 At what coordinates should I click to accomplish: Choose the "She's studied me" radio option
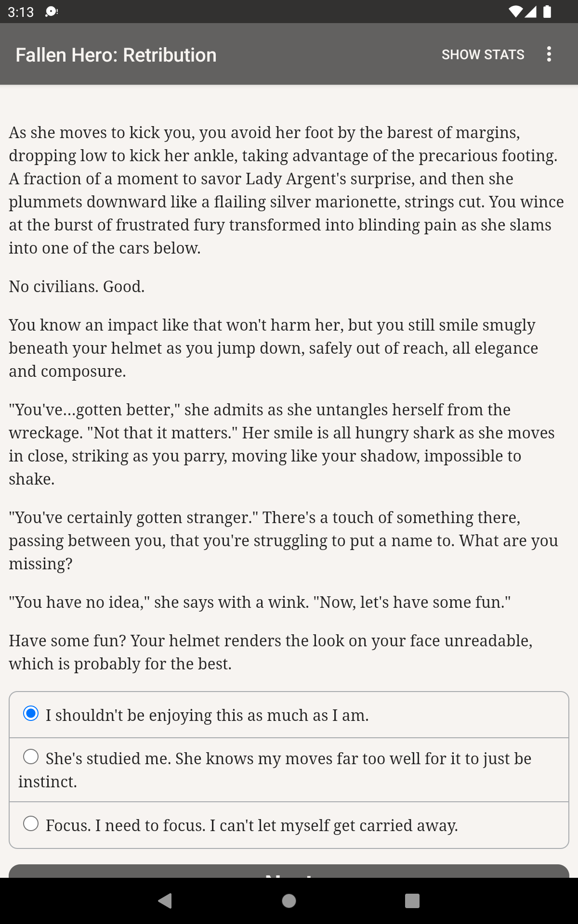click(x=31, y=757)
